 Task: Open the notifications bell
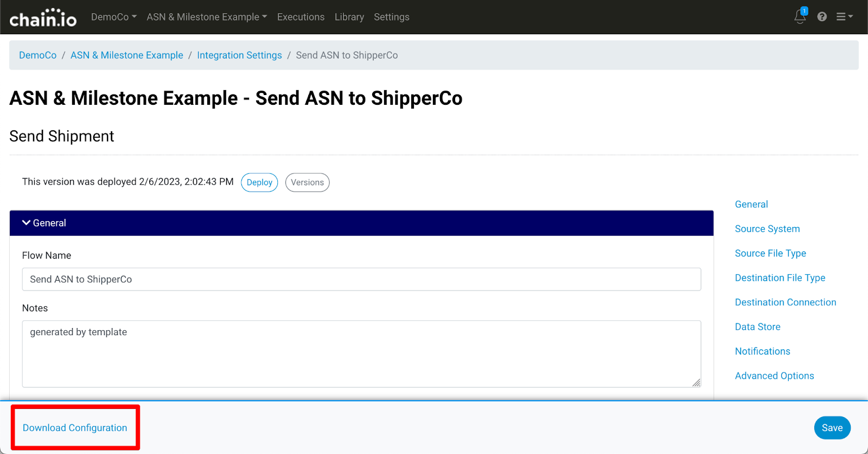[x=800, y=16]
